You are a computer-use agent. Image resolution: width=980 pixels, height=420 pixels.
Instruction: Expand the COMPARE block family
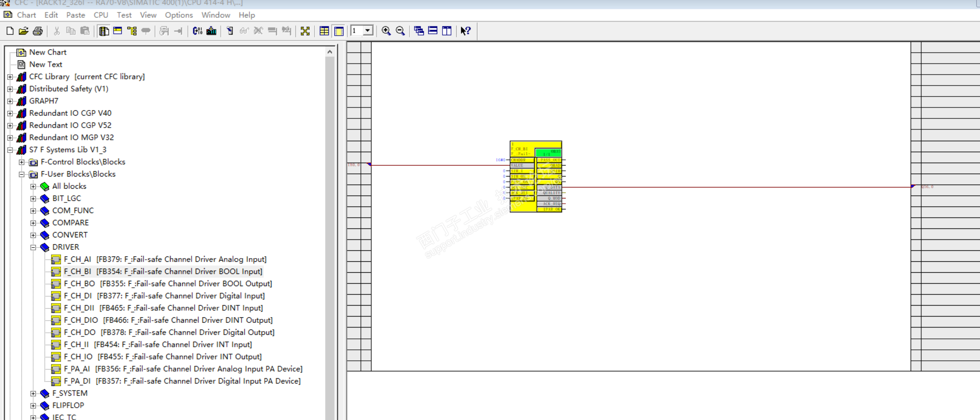tap(33, 223)
